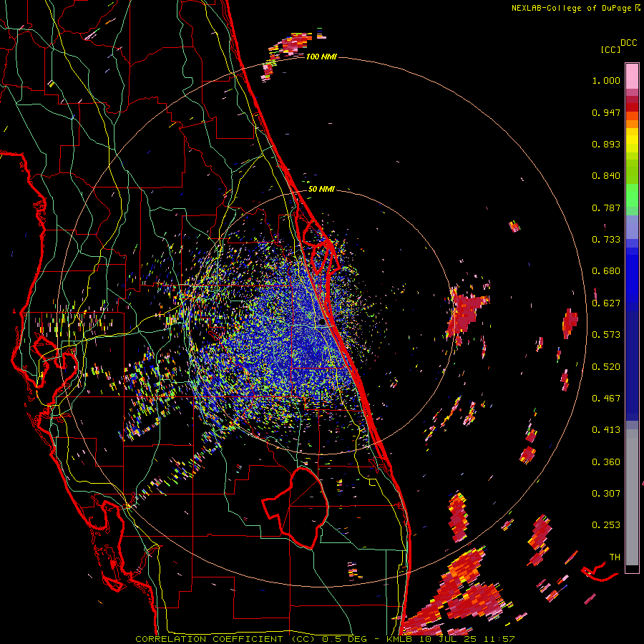Image resolution: width=644 pixels, height=644 pixels.
Task: Click the 0.840 scale value
Action: (606, 176)
